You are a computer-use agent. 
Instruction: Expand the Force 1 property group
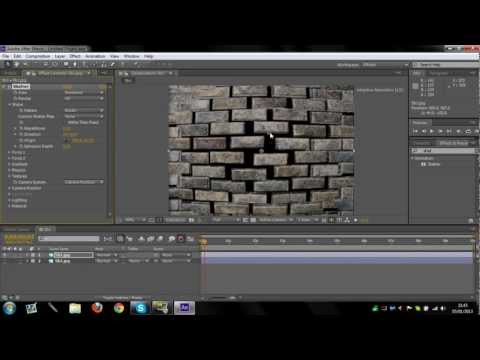pos(10,152)
